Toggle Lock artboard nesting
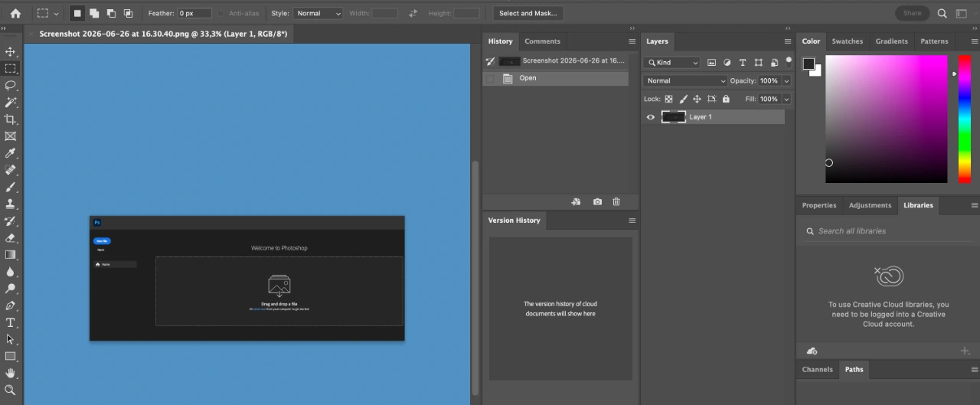 pos(711,99)
